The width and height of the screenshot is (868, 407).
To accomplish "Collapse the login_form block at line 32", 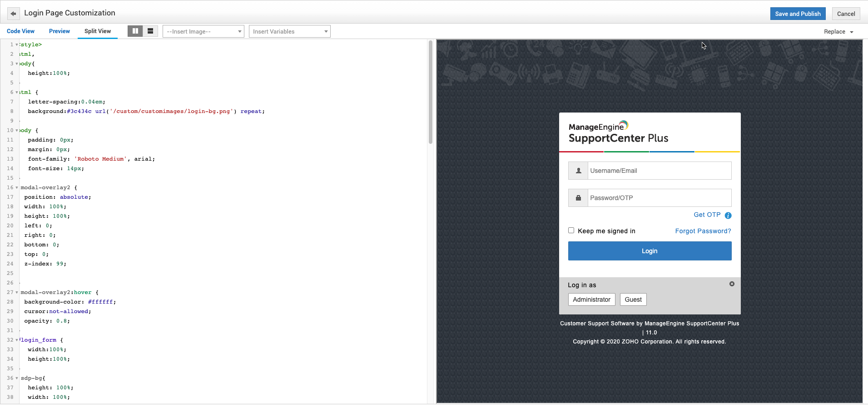I will pos(17,340).
